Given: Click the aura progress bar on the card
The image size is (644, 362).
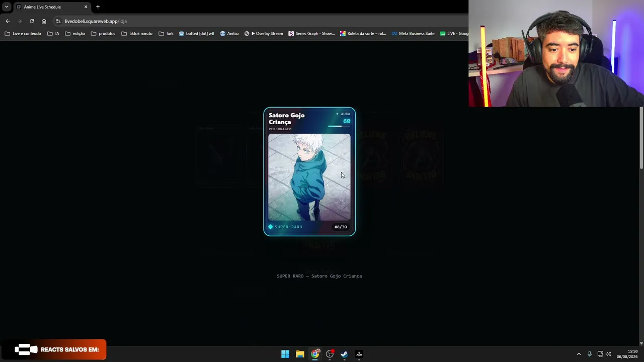Looking at the screenshot, I should pyautogui.click(x=339, y=126).
